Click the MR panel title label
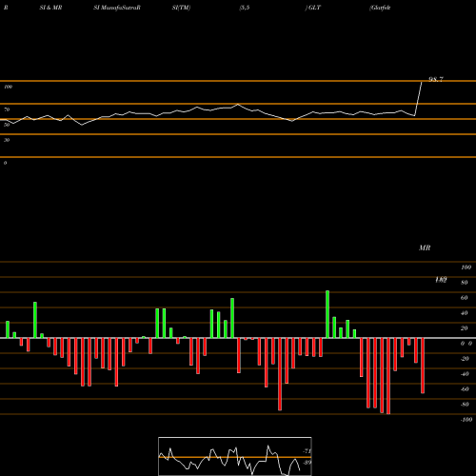 425,248
